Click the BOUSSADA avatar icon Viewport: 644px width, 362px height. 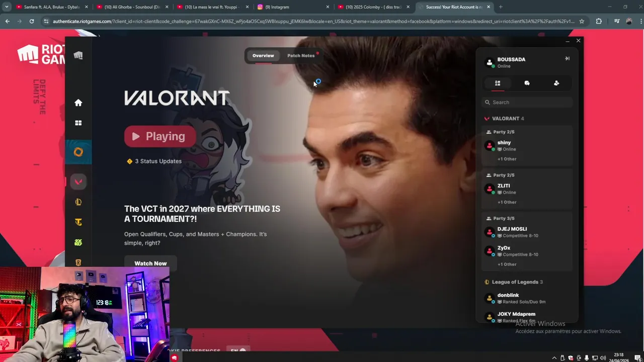click(x=489, y=62)
